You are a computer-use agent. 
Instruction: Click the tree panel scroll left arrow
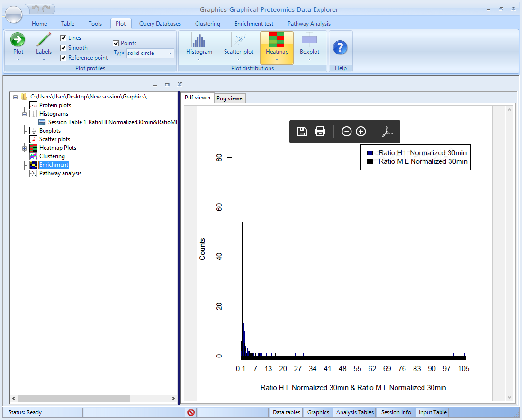[x=14, y=398]
